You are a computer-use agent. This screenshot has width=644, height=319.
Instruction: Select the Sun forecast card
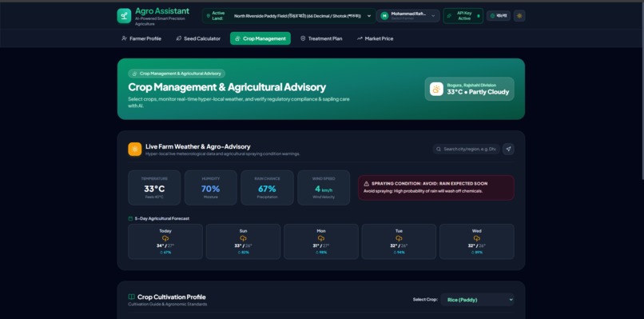coord(243,241)
